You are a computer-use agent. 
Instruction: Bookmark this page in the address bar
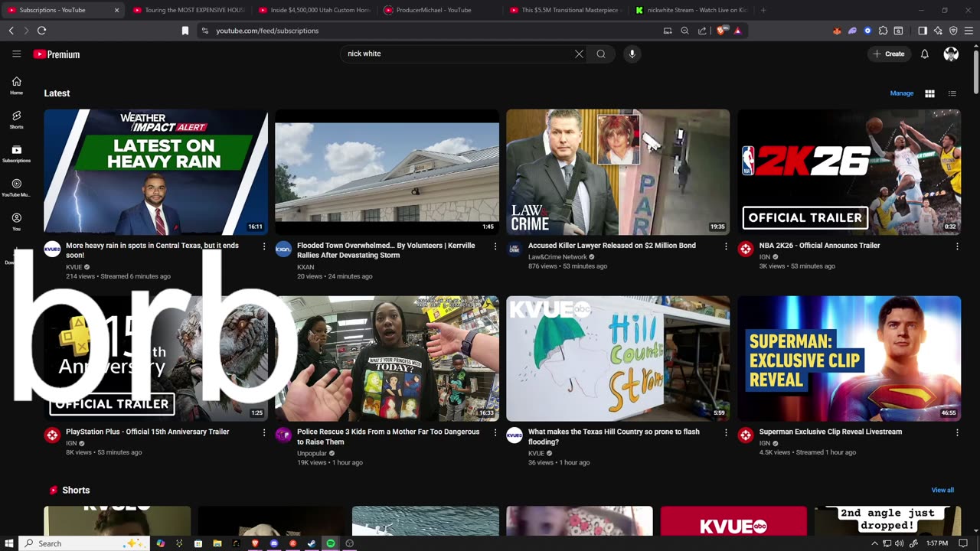pyautogui.click(x=185, y=31)
